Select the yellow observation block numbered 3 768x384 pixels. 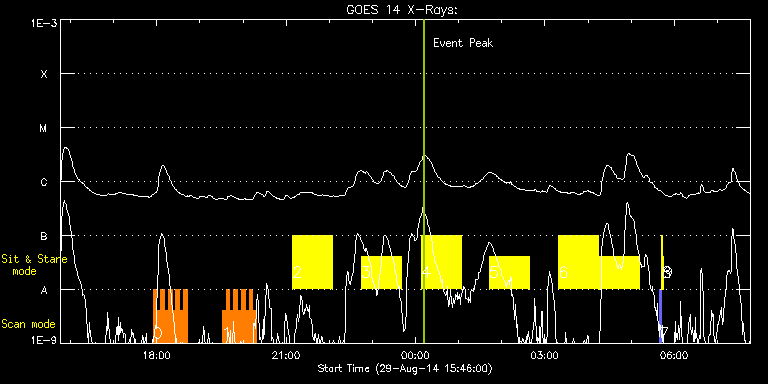382,272
